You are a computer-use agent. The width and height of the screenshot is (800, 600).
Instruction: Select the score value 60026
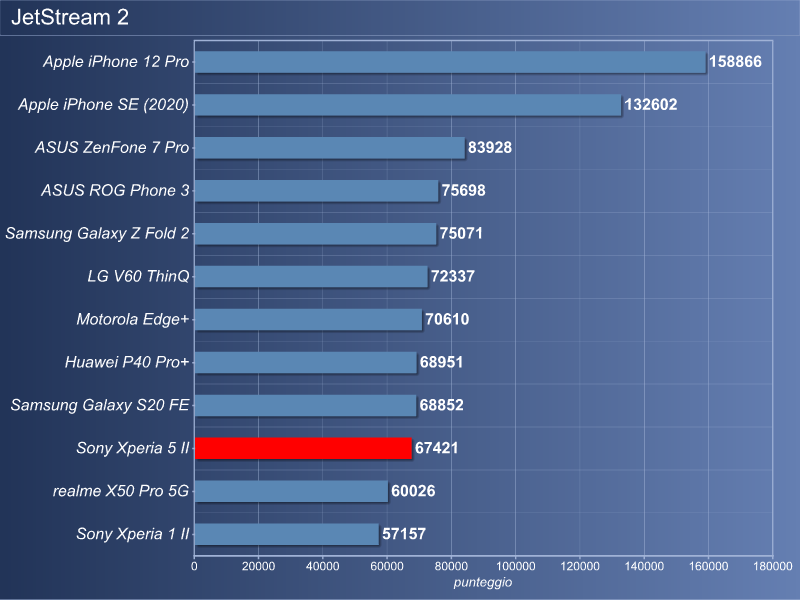tap(413, 491)
